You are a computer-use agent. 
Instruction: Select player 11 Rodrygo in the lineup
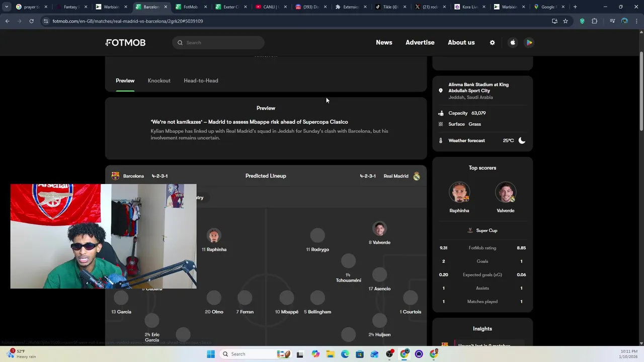tap(317, 240)
